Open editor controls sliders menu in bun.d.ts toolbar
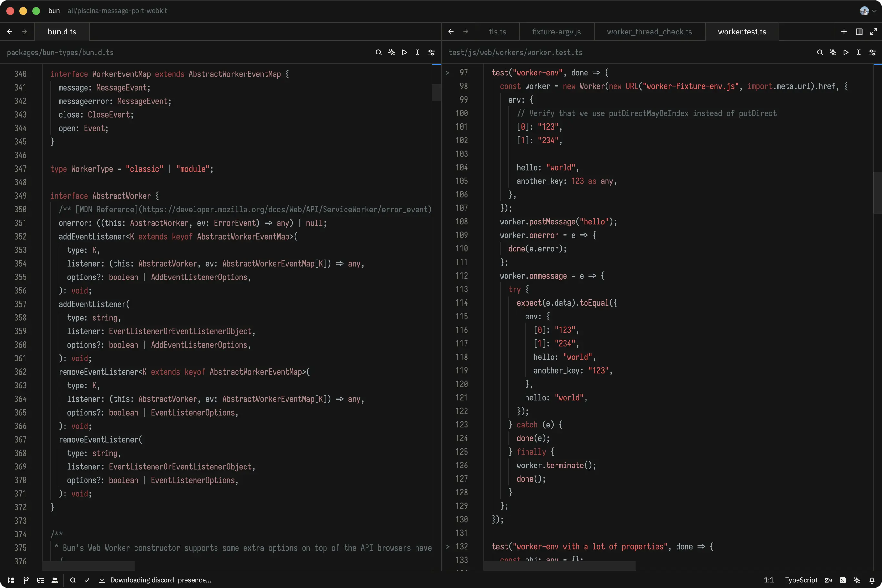This screenshot has height=588, width=882. click(431, 52)
